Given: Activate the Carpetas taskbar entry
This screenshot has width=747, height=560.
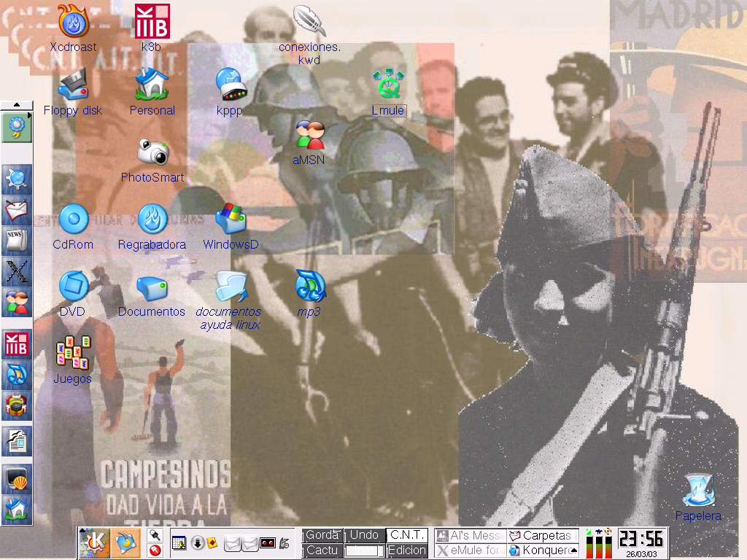Looking at the screenshot, I should pyautogui.click(x=543, y=536).
